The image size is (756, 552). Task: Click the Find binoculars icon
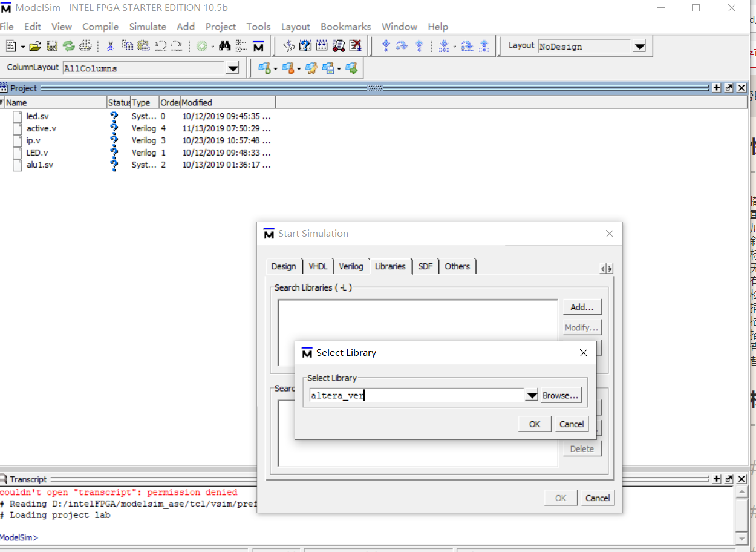(225, 46)
